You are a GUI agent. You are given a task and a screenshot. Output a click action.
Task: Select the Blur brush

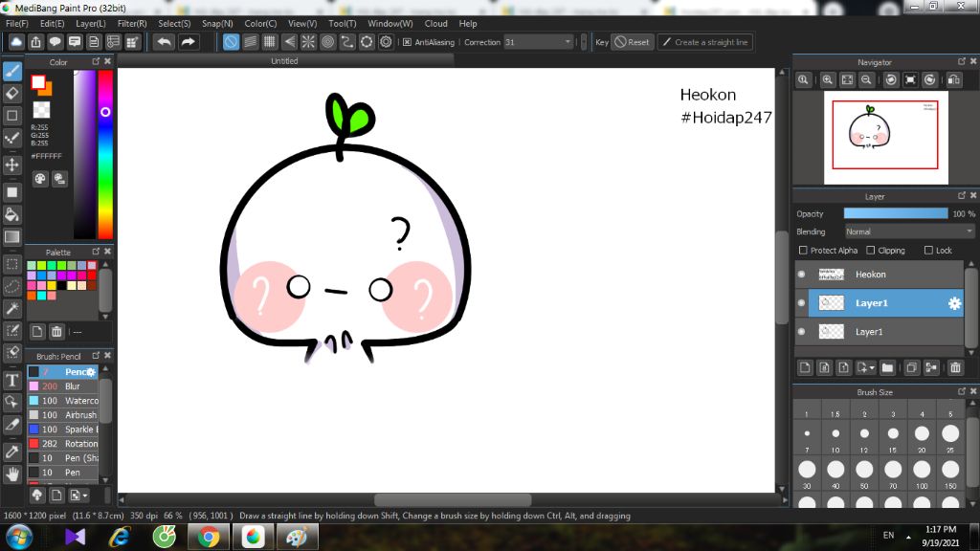(62, 386)
